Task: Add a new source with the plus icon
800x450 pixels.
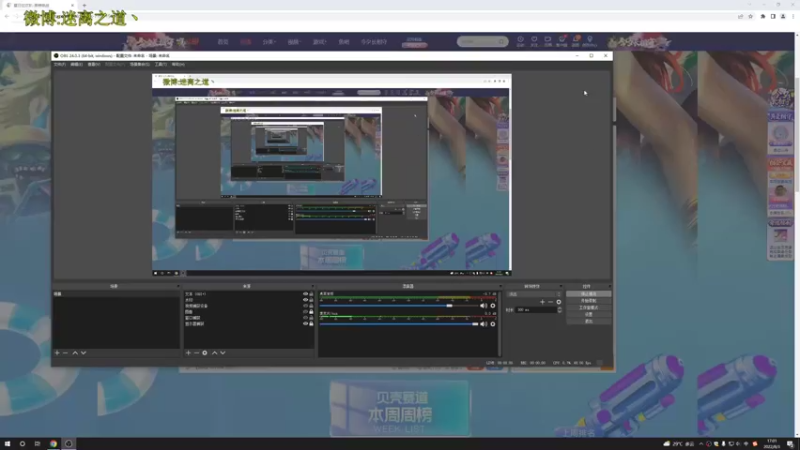Action: coord(188,353)
